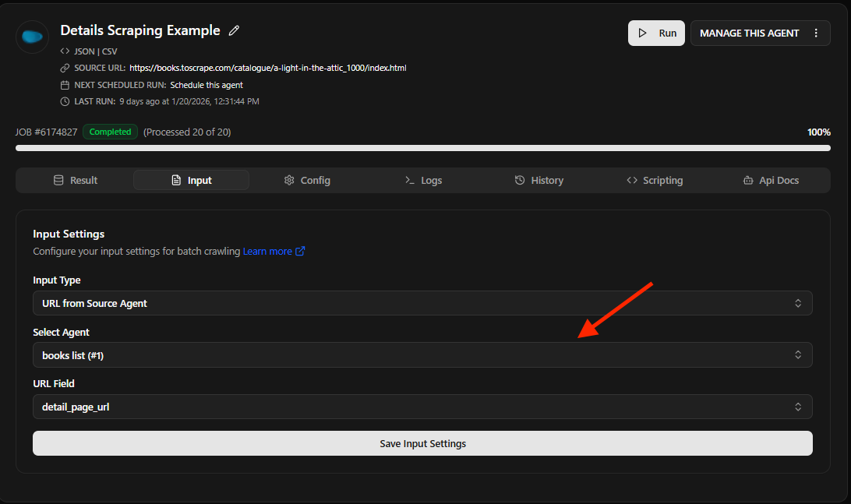Switch to the Config tab
The width and height of the screenshot is (851, 504).
[307, 180]
